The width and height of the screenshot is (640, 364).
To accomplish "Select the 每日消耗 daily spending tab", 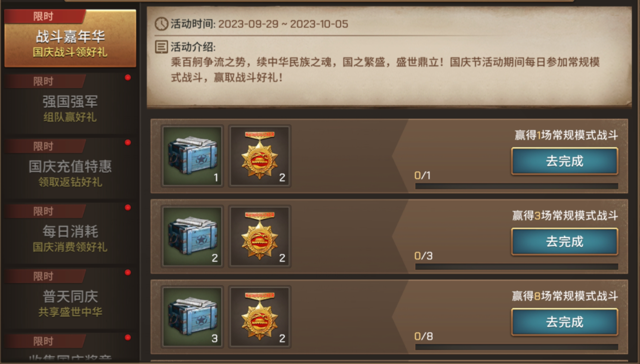I will point(70,233).
